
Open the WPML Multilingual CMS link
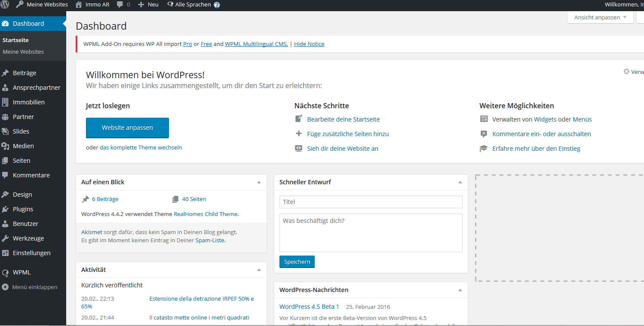[256, 44]
